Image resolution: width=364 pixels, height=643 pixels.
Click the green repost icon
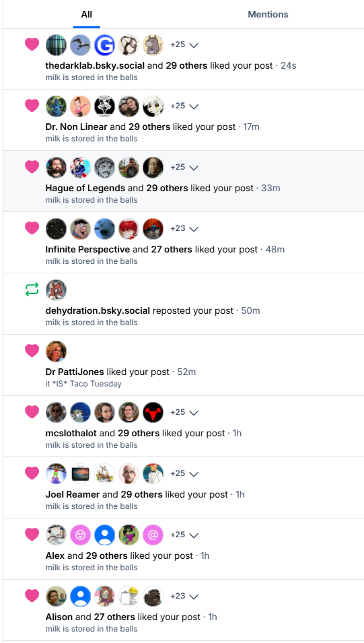tap(32, 290)
